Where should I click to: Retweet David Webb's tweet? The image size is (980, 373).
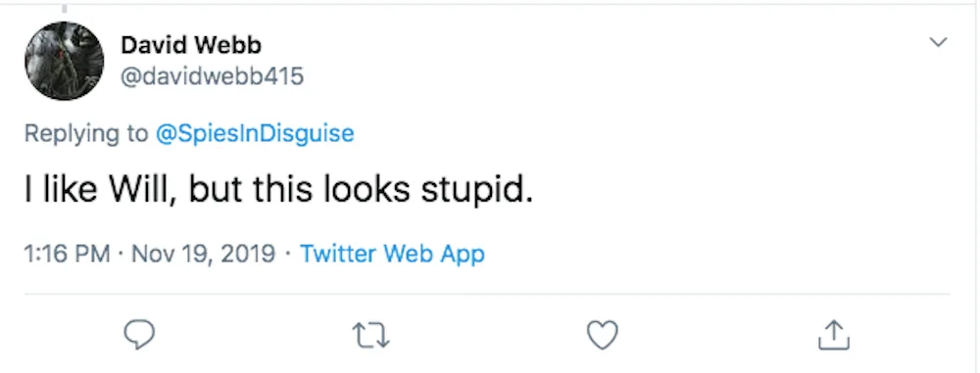371,335
